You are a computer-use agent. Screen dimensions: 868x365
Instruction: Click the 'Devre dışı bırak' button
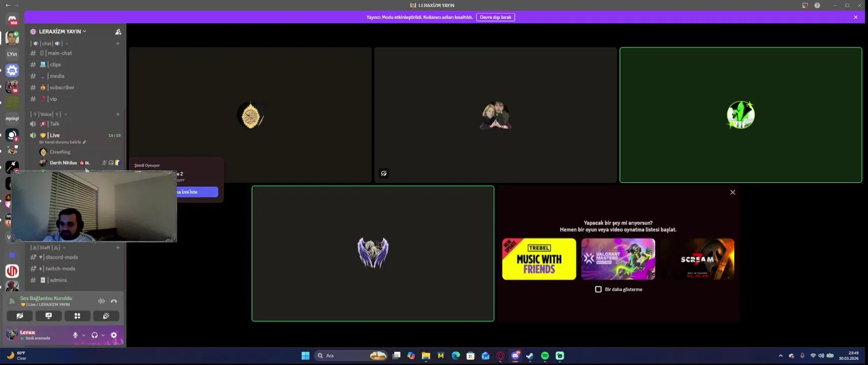pyautogui.click(x=495, y=17)
